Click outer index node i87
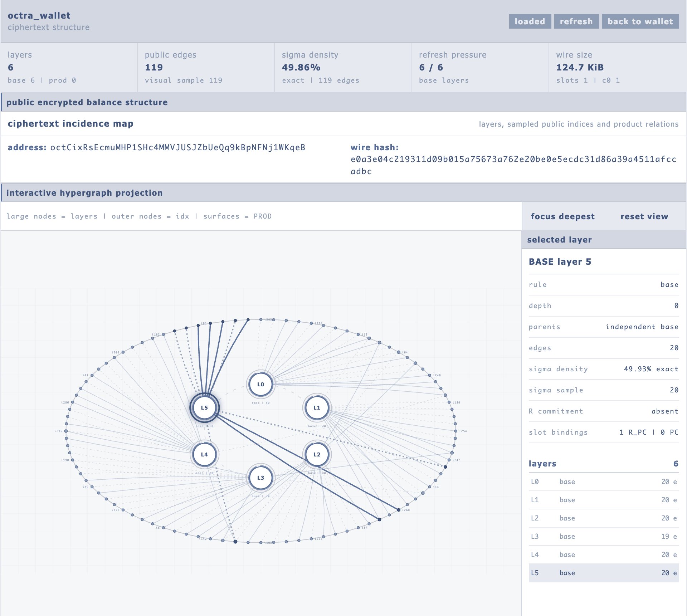Image resolution: width=687 pixels, height=616 pixels. (358, 528)
